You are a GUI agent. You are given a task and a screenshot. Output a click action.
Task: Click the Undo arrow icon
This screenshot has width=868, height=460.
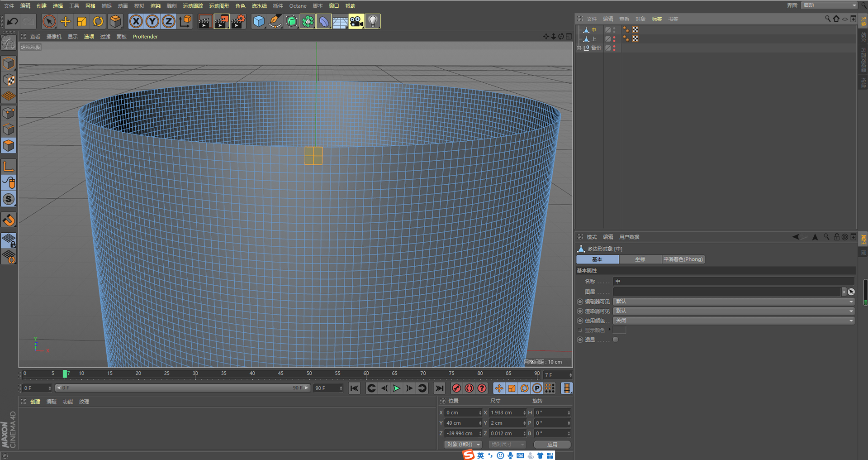(x=12, y=21)
